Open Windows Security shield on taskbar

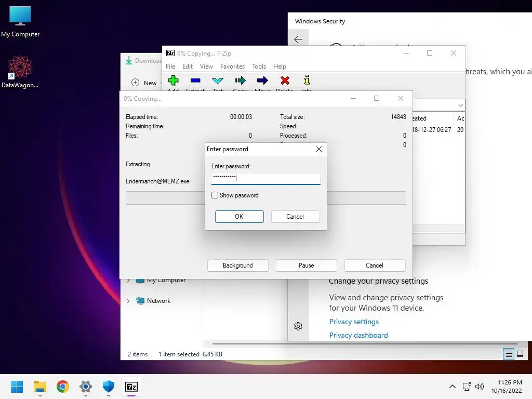click(x=109, y=387)
